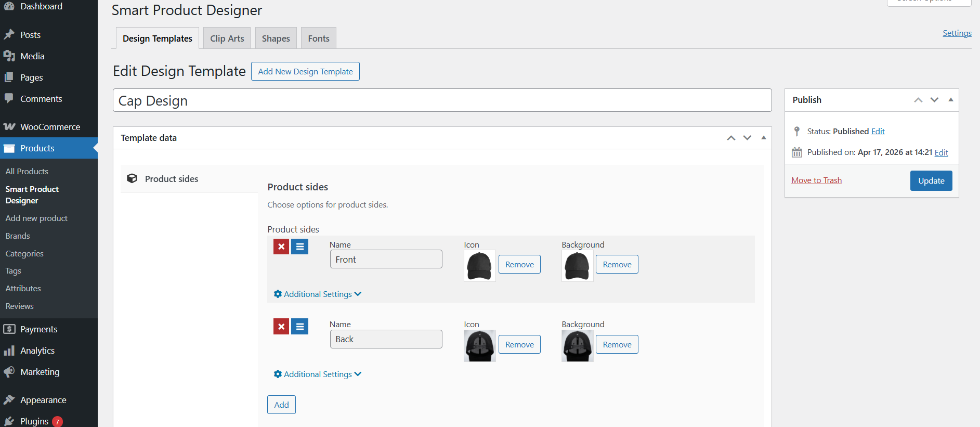The width and height of the screenshot is (980, 427).
Task: Click the Update button
Action: pyautogui.click(x=931, y=180)
